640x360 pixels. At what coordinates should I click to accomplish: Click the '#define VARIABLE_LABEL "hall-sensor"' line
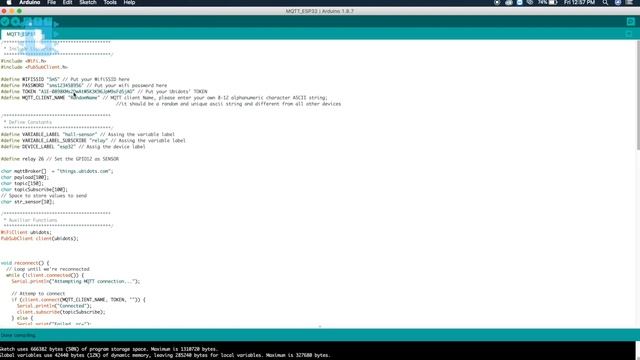point(88,134)
